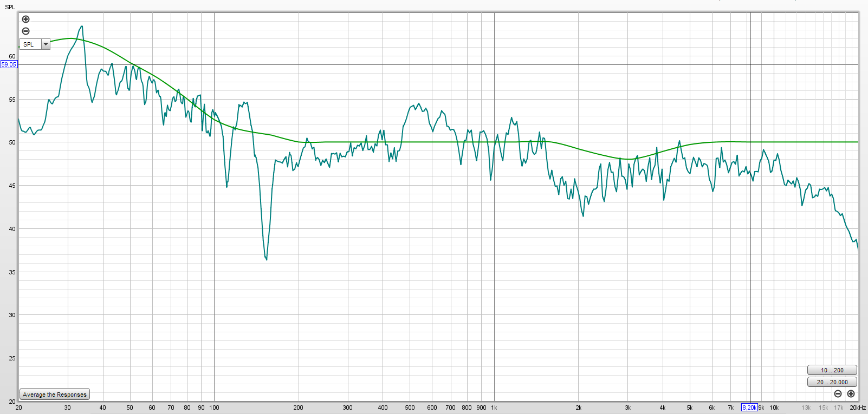Image resolution: width=868 pixels, height=414 pixels.
Task: Set the frequency range with the 20 .. 20.000 button
Action: tap(832, 382)
